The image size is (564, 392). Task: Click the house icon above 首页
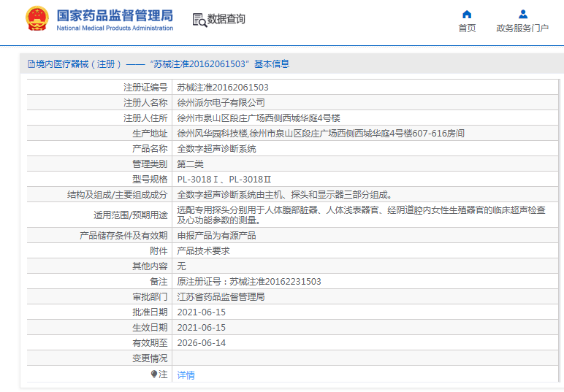tap(467, 14)
